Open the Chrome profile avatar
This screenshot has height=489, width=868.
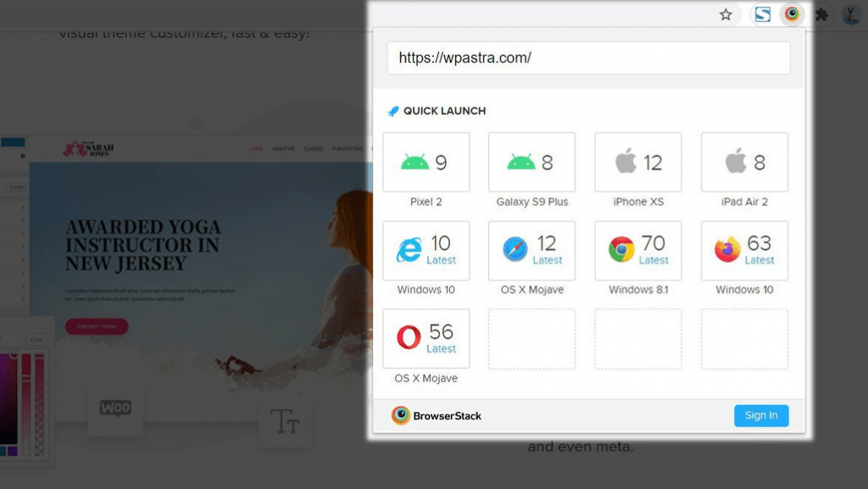[x=850, y=14]
